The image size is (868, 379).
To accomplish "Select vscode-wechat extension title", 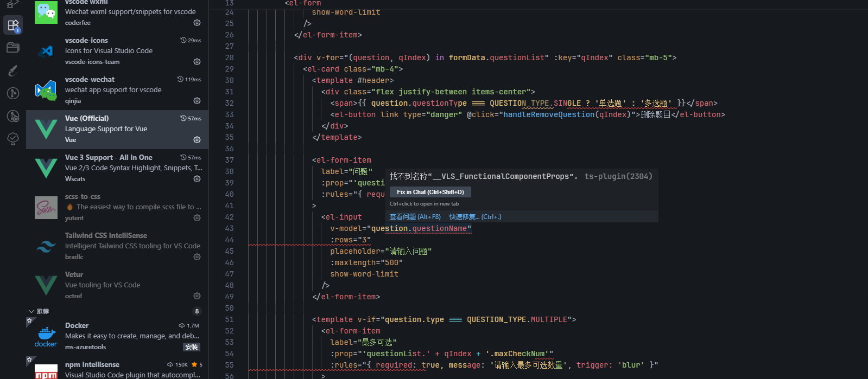I will click(x=90, y=79).
